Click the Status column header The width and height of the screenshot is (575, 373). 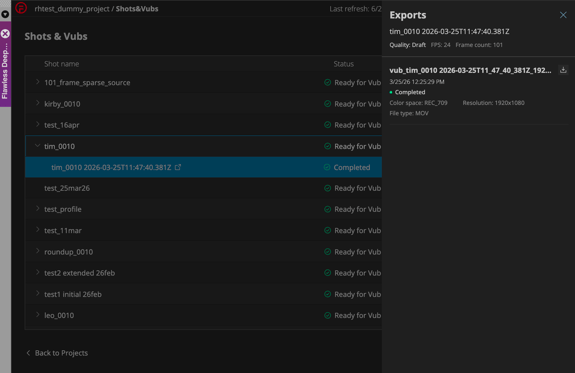(x=344, y=64)
